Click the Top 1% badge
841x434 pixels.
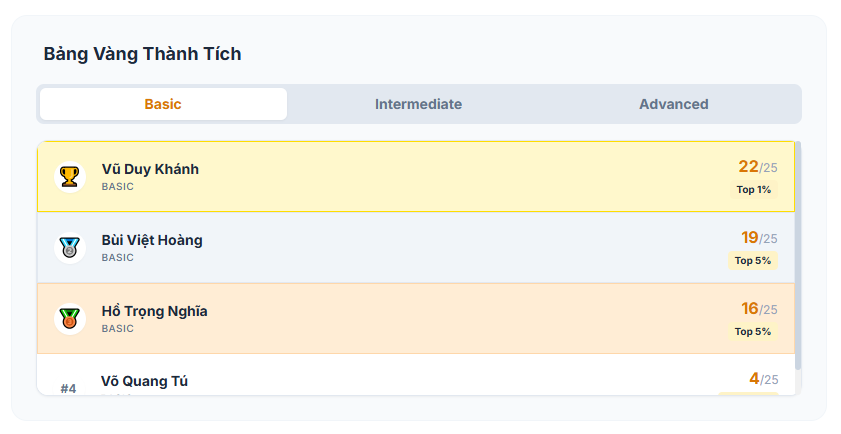[x=753, y=189]
